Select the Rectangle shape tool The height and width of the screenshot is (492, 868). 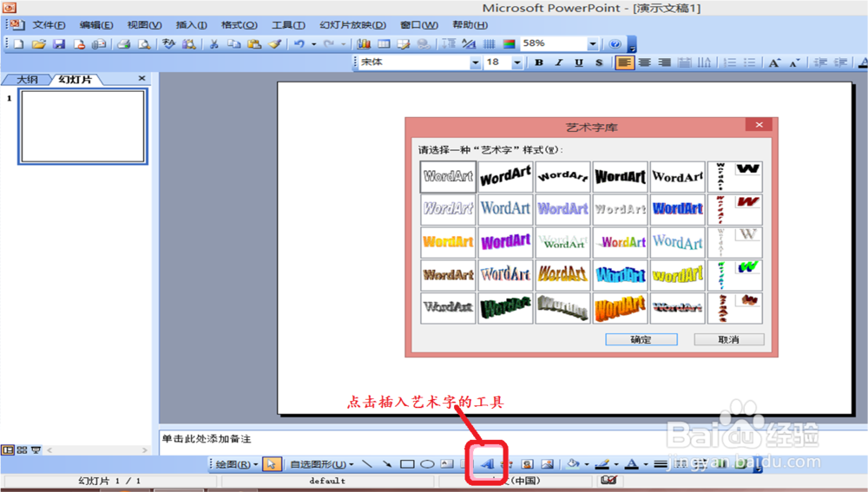coord(407,463)
